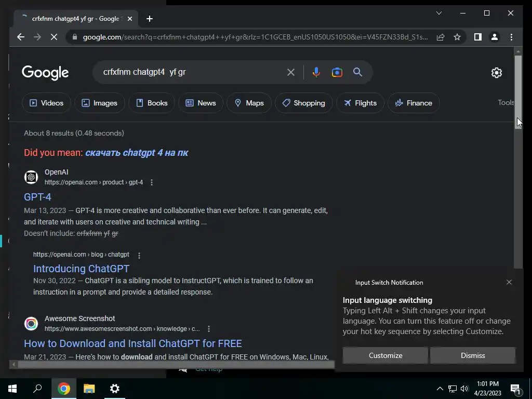Open Chrome side panel
The image size is (532, 399).
pos(478,37)
